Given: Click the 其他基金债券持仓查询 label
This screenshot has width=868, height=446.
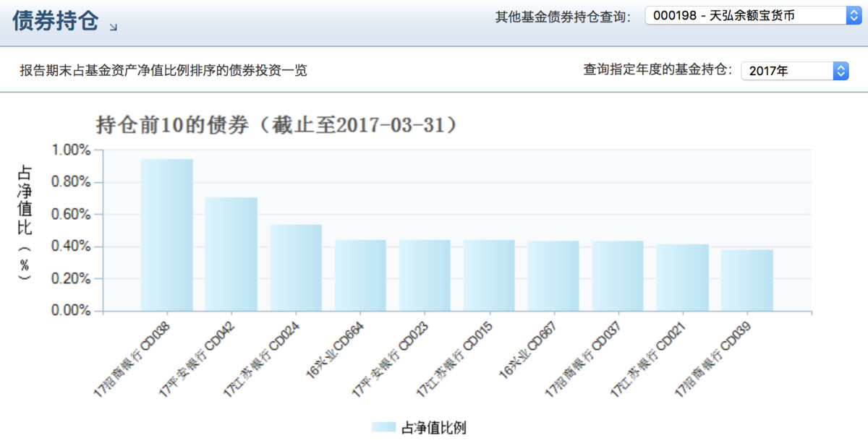Looking at the screenshot, I should [562, 15].
